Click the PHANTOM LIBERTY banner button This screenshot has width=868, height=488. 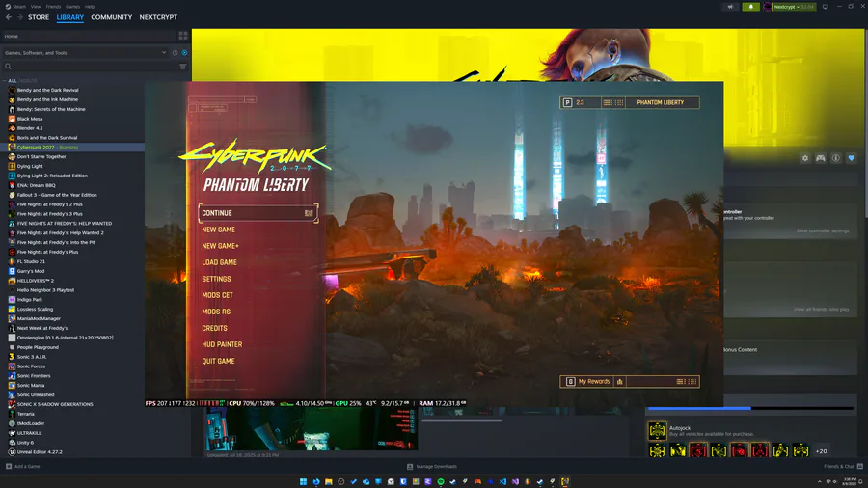(x=661, y=102)
